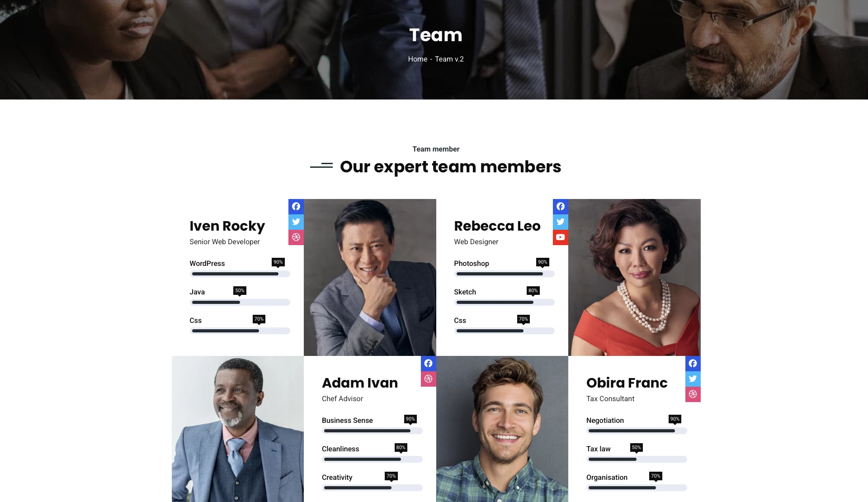Open Iven Rocky's Dribbble icon

(296, 237)
